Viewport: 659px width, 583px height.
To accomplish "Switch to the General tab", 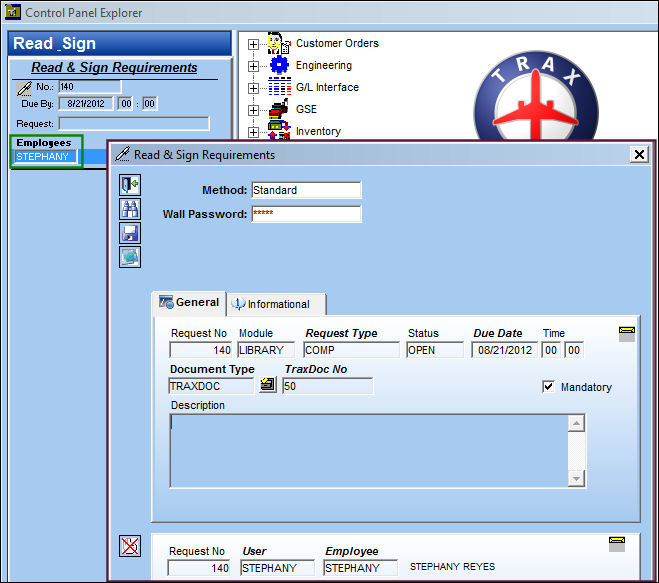I will point(189,303).
